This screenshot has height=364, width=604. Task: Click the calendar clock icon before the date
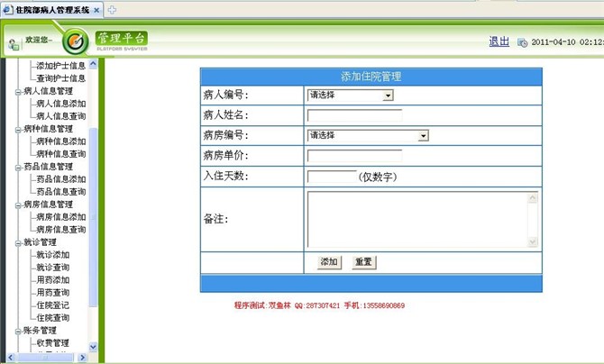click(522, 42)
